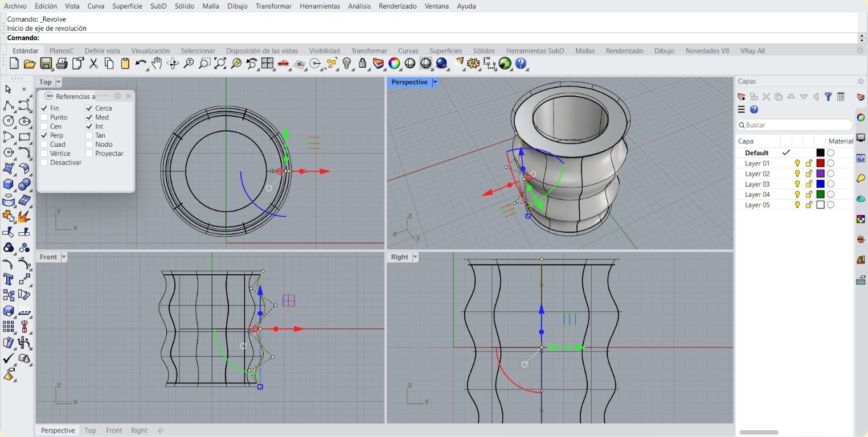Viewport: 868px width, 437px height.
Task: Open the Archivo menu
Action: (x=15, y=6)
